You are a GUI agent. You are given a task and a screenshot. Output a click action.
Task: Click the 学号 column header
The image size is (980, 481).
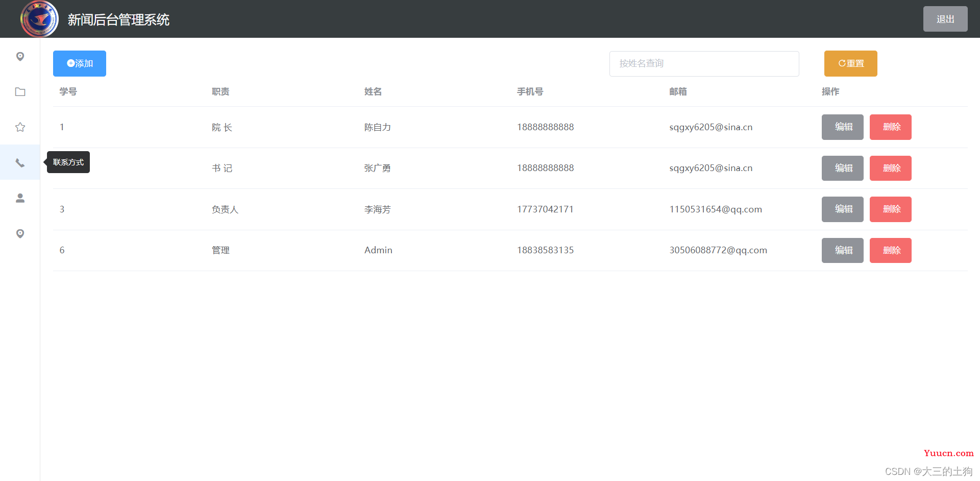tap(68, 91)
